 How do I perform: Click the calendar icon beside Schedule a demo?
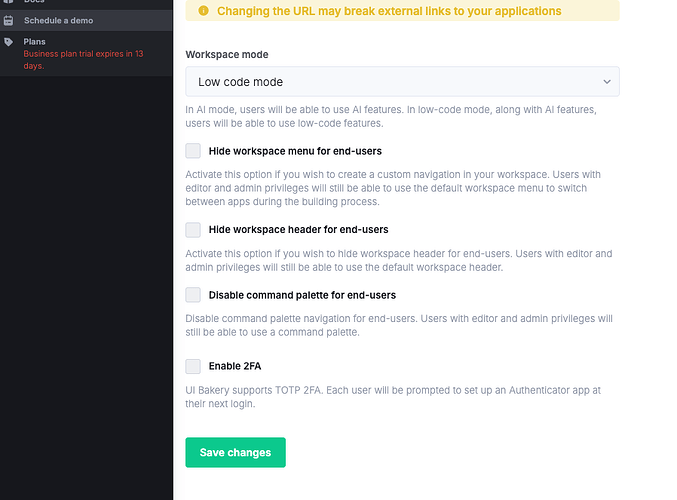coord(9,20)
